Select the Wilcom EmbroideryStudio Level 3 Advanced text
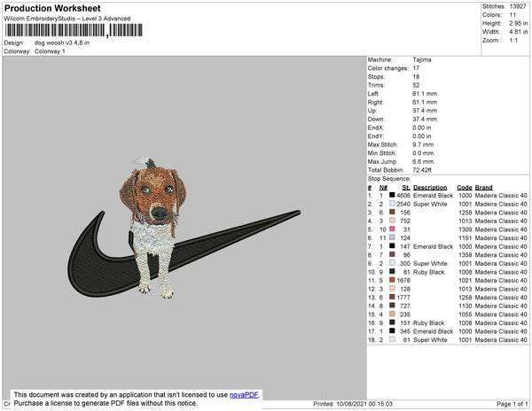Screen dimensions: 532x411 click(67, 19)
